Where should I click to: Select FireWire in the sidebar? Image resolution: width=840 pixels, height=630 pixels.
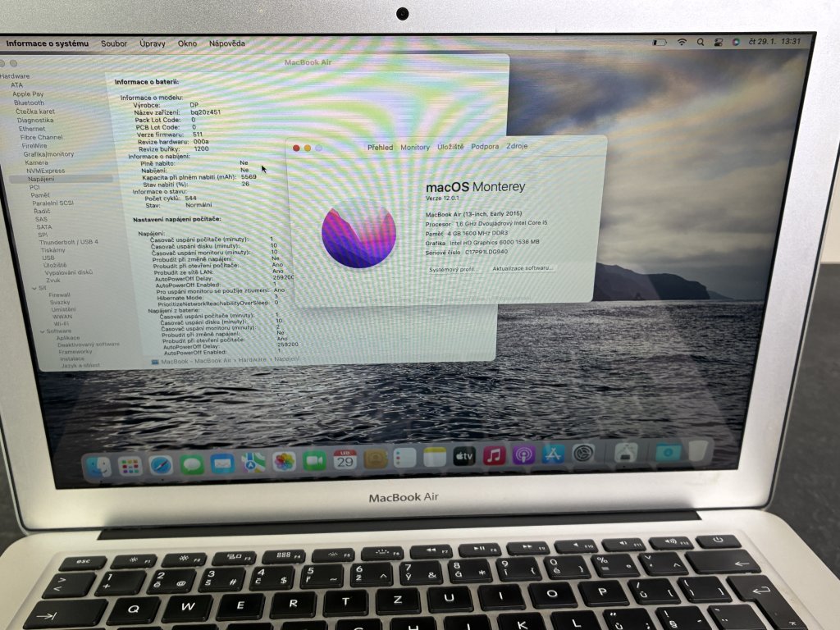coord(34,146)
